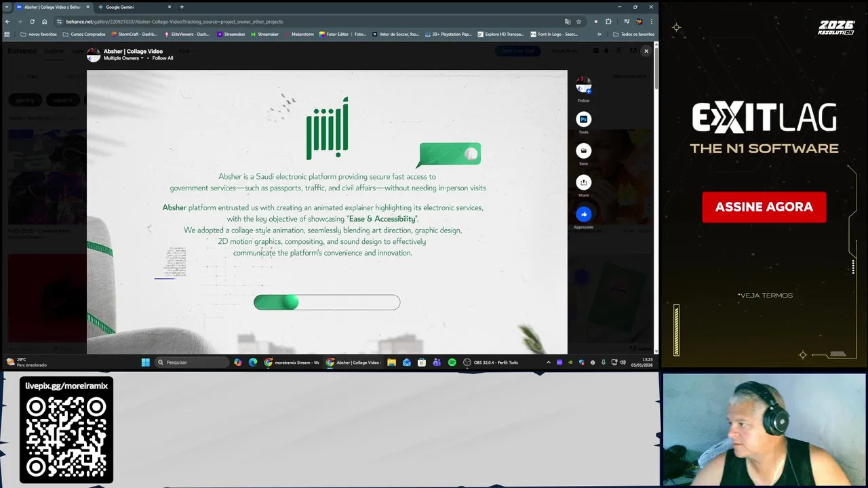This screenshot has width=868, height=488.
Task: Click the Follow owner avatar icon
Action: click(x=583, y=85)
